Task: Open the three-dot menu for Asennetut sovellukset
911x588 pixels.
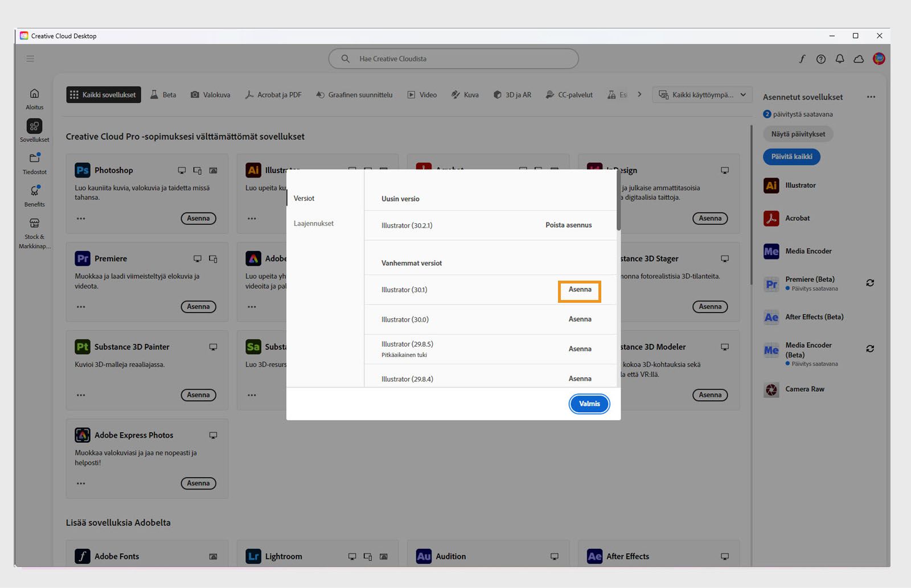Action: pos(871,97)
